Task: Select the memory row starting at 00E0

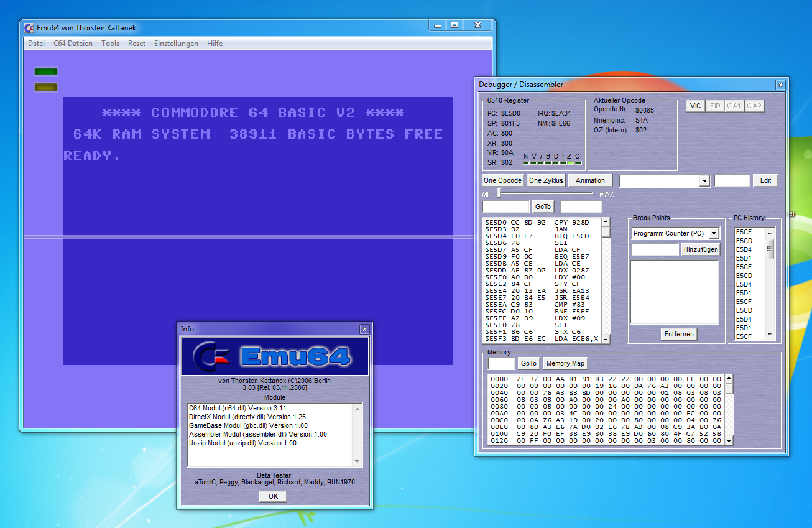Action: [x=606, y=427]
